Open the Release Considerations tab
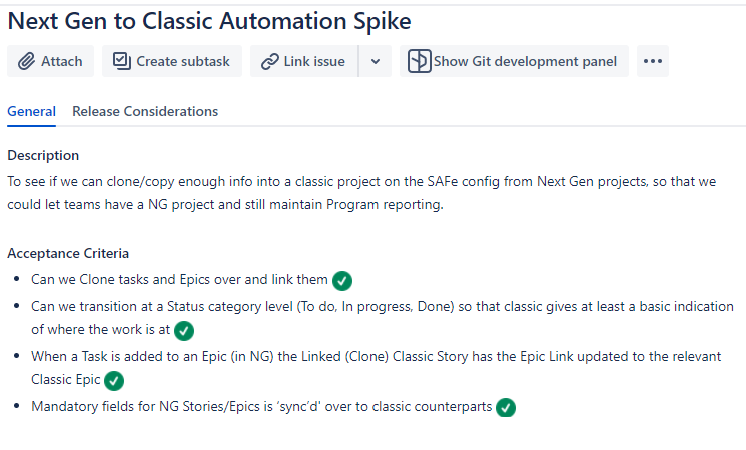Screen dimensions: 746x450 click(x=145, y=111)
